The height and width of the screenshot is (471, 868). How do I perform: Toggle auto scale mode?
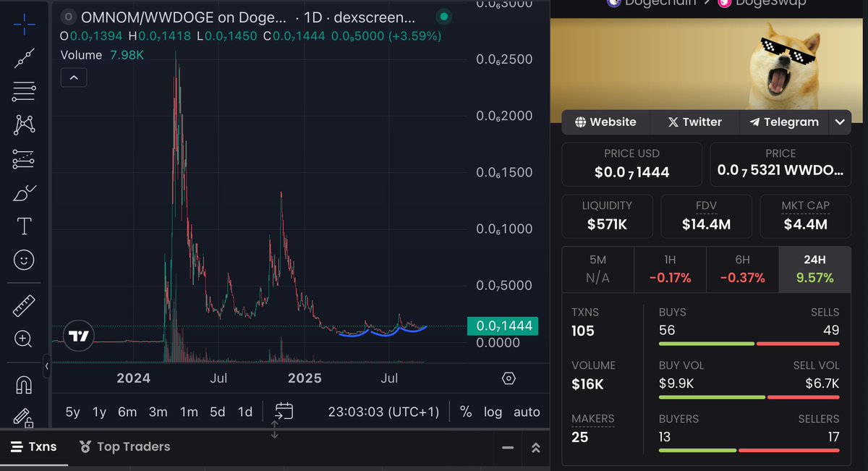(x=527, y=412)
